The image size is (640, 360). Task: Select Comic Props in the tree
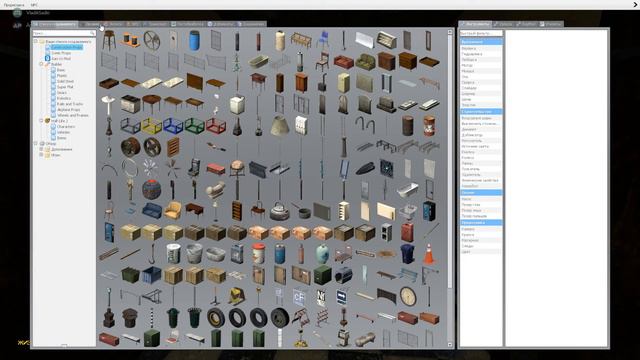pyautogui.click(x=61, y=53)
